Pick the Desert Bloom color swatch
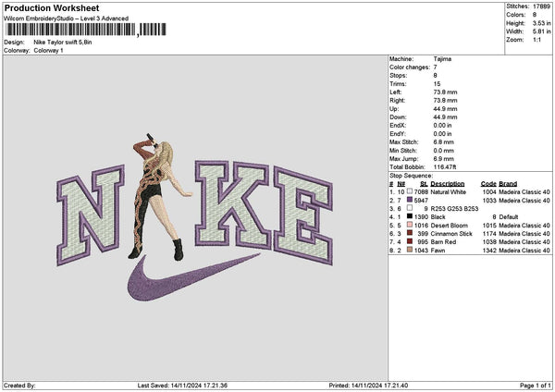The height and width of the screenshot is (392, 555). tap(410, 225)
